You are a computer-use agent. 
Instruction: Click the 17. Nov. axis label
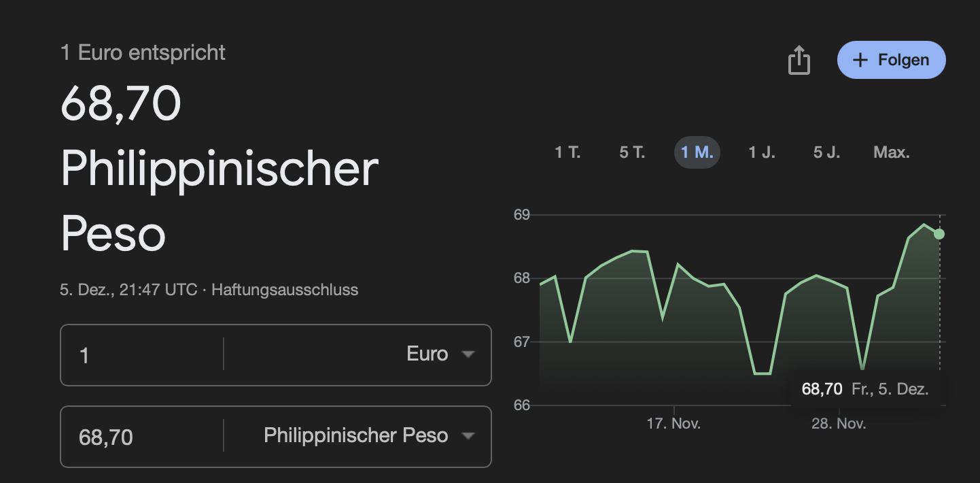pos(673,424)
